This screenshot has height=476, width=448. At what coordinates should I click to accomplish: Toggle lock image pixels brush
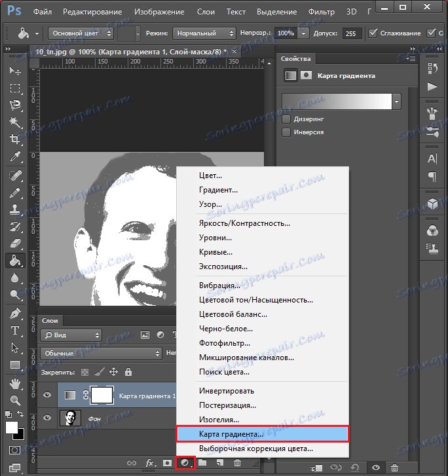tap(100, 372)
